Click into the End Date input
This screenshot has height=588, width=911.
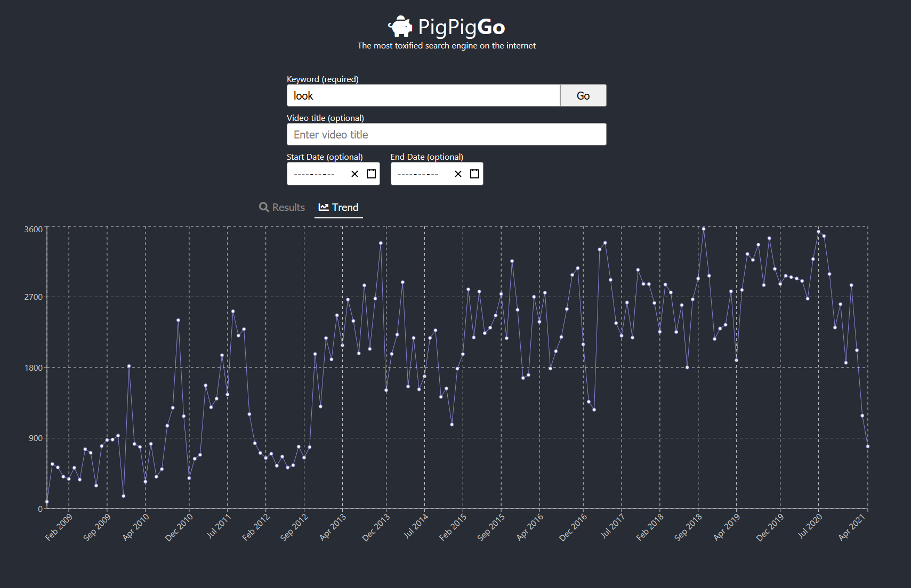tap(437, 174)
